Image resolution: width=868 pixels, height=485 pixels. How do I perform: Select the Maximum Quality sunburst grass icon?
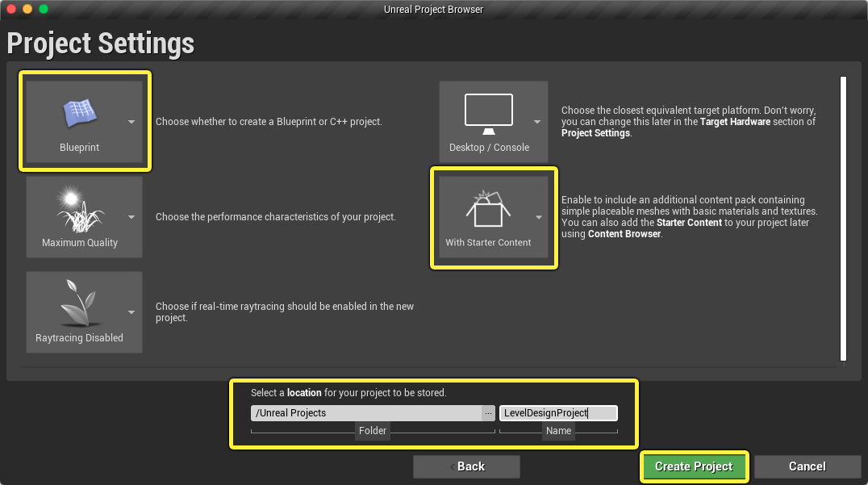tap(80, 209)
